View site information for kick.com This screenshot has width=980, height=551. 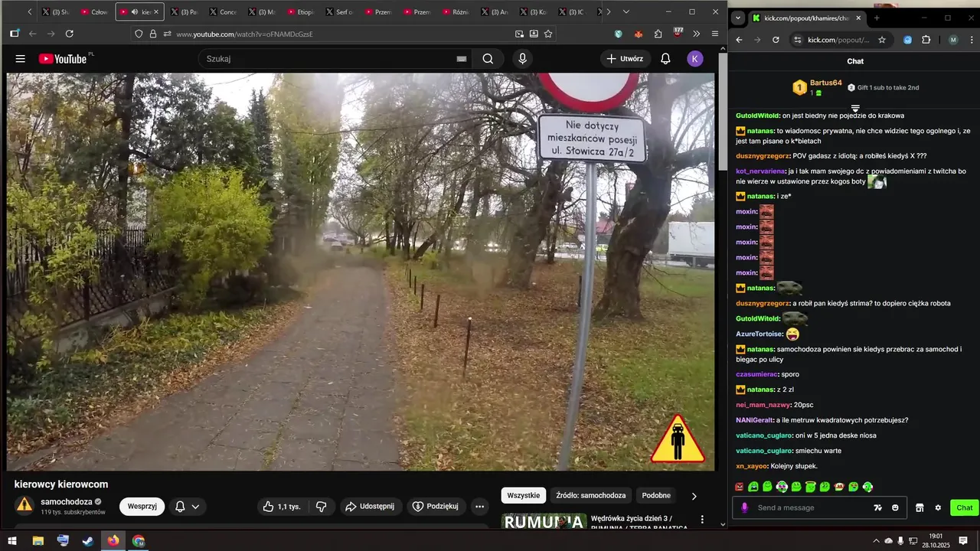797,40
